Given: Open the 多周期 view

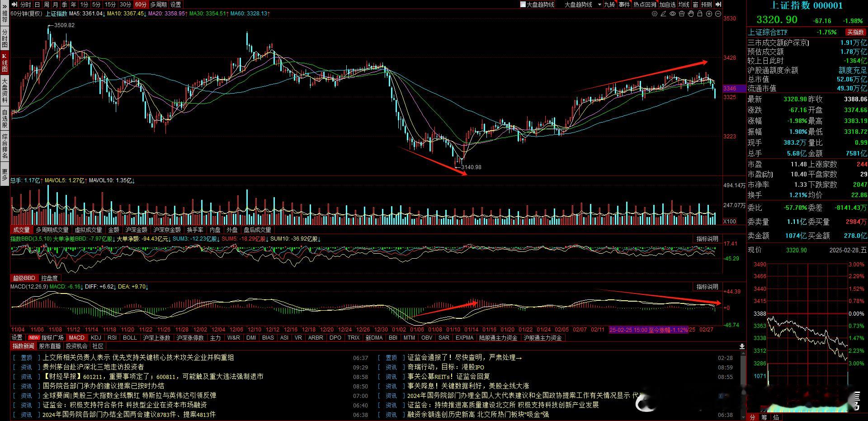Looking at the screenshot, I should coord(158,5).
